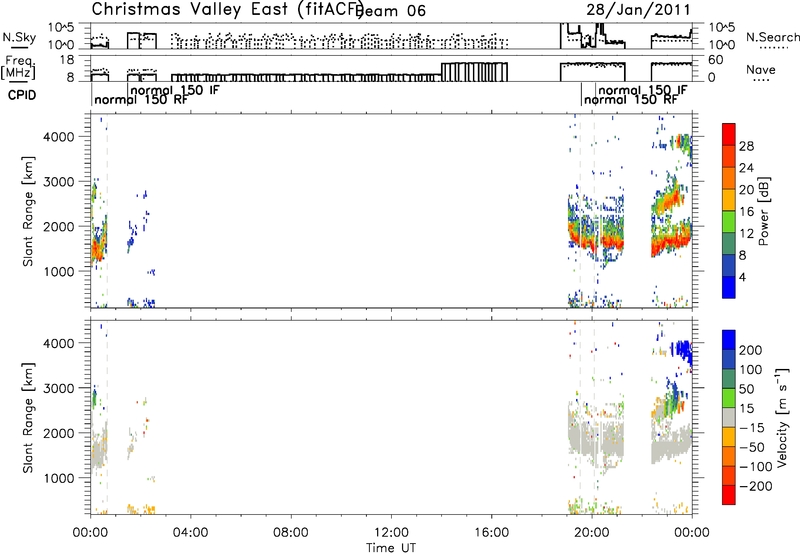The image size is (800, 554).
Task: Click the frequency axis value '18'
Action: click(x=67, y=60)
